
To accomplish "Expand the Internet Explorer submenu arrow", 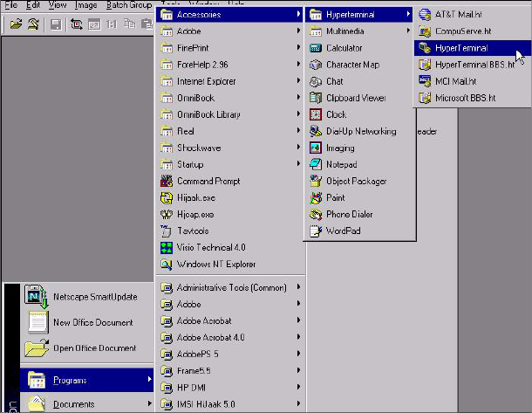I will point(298,81).
